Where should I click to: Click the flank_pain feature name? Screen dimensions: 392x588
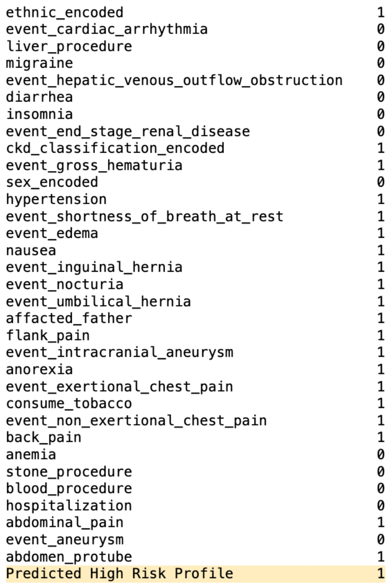pos(48,335)
